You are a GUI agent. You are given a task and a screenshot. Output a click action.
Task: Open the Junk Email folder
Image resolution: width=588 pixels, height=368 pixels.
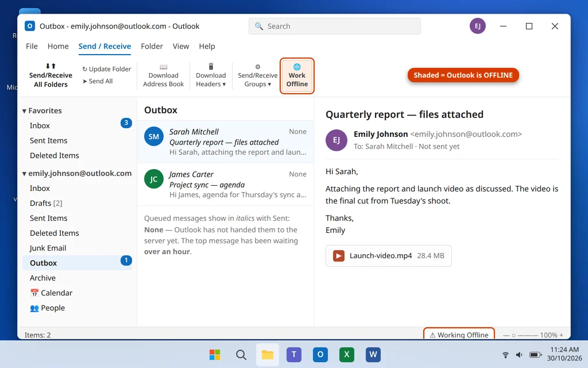[78, 248]
